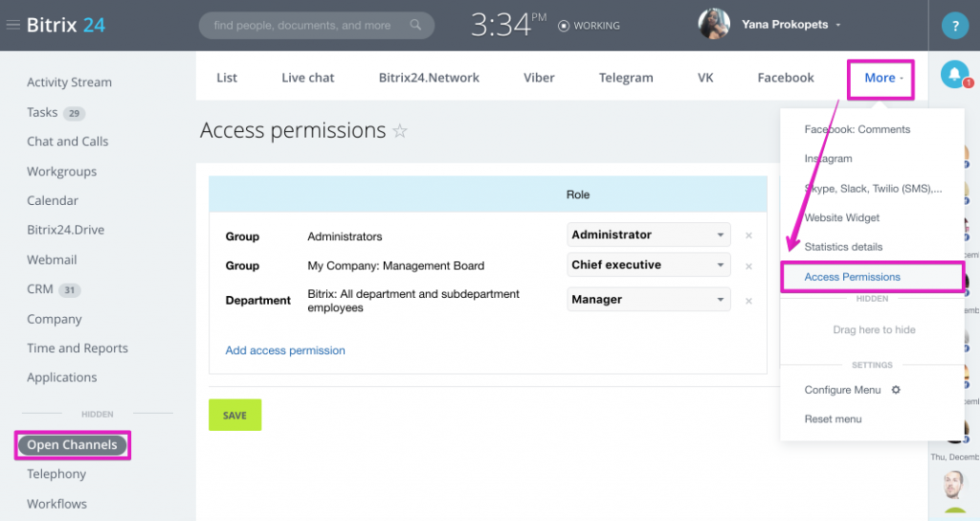The image size is (980, 521).
Task: Open Chat and Calls in sidebar
Action: tap(68, 142)
